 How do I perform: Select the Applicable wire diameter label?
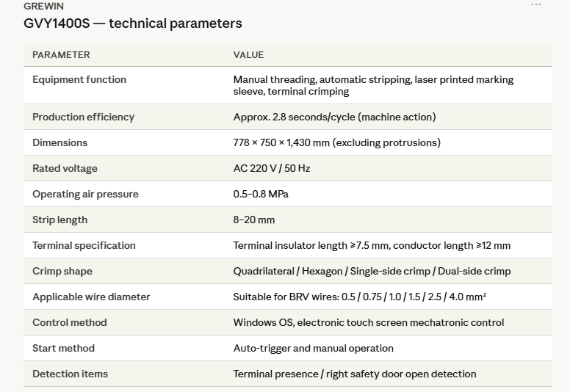coord(91,297)
